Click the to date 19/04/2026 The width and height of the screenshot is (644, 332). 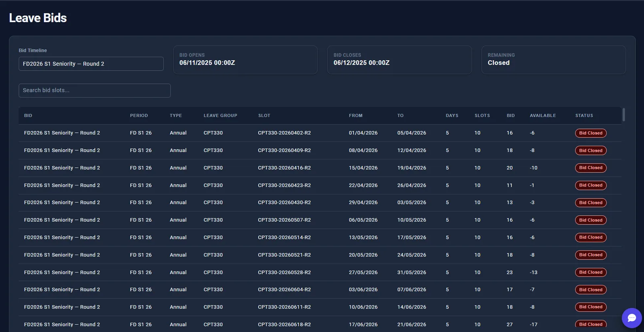pos(411,168)
